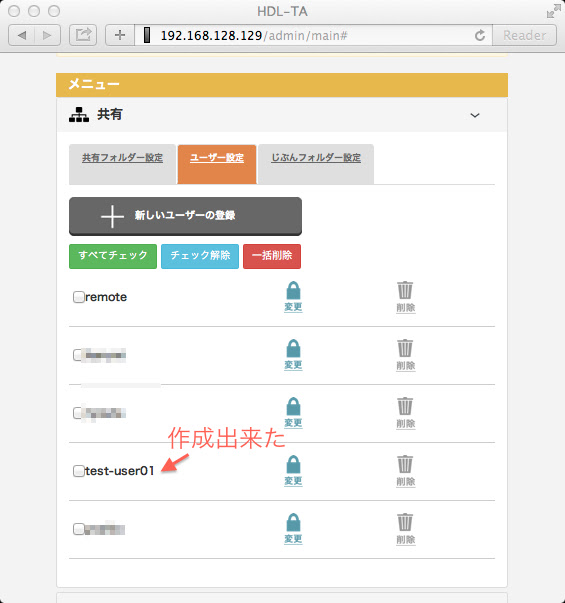Click trash icon in row below test-user01
Viewport: 565px width, 603px height.
pyautogui.click(x=405, y=522)
